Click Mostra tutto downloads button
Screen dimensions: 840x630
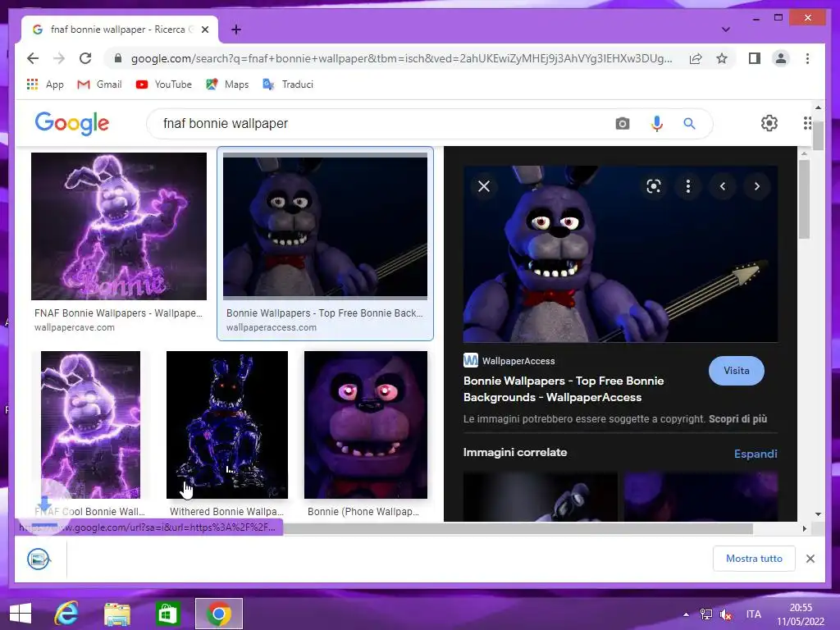(x=754, y=559)
